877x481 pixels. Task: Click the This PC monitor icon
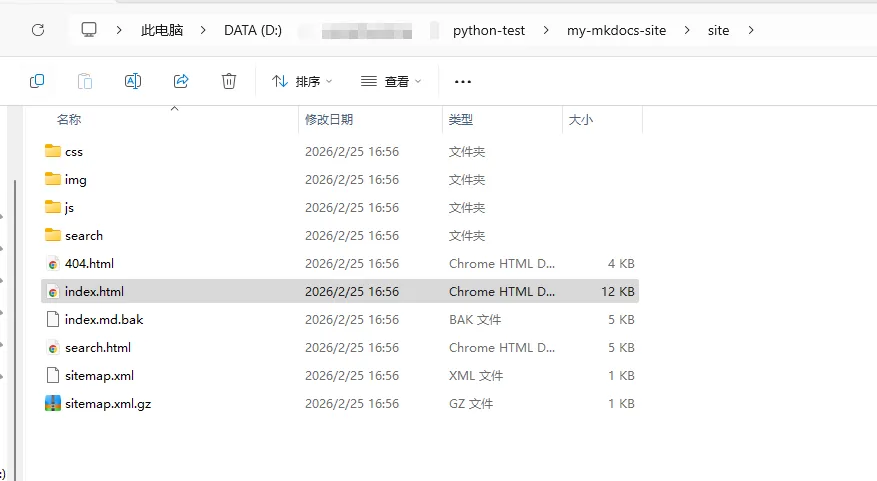pyautogui.click(x=90, y=30)
